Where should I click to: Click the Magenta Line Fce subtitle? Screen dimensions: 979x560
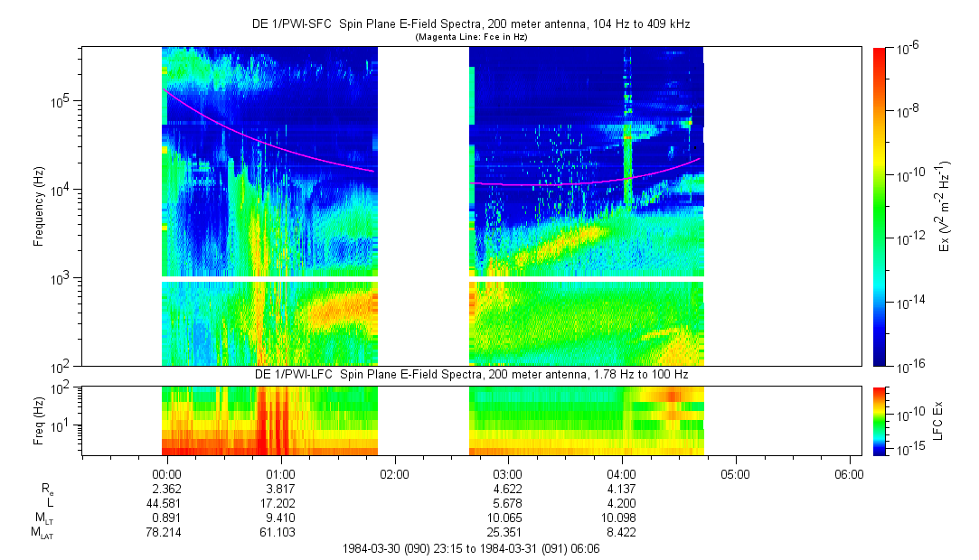coord(470,37)
